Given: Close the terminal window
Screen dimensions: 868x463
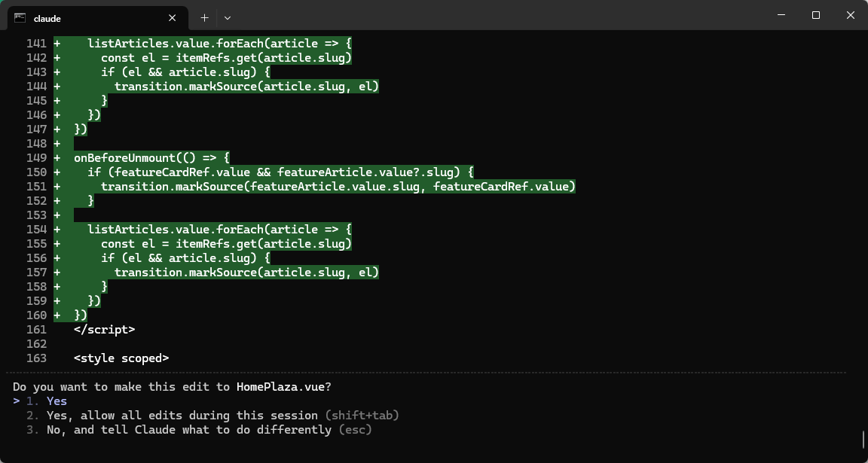Looking at the screenshot, I should (850, 15).
